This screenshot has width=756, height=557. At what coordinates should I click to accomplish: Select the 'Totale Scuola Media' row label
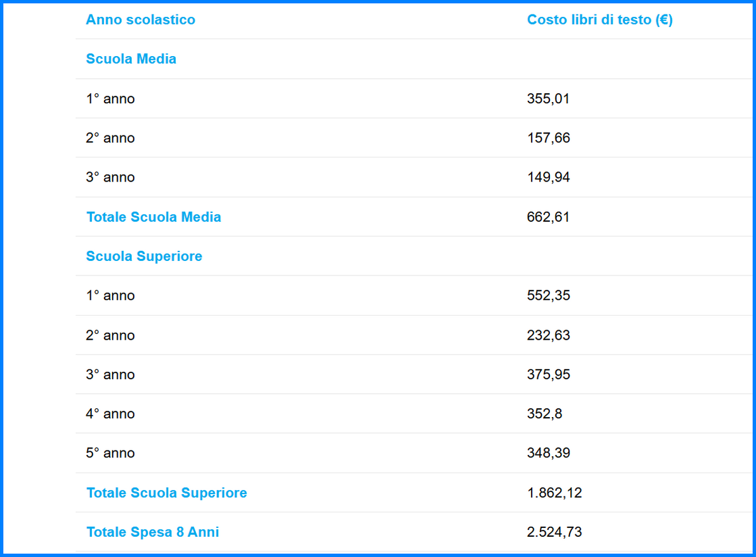(x=154, y=217)
